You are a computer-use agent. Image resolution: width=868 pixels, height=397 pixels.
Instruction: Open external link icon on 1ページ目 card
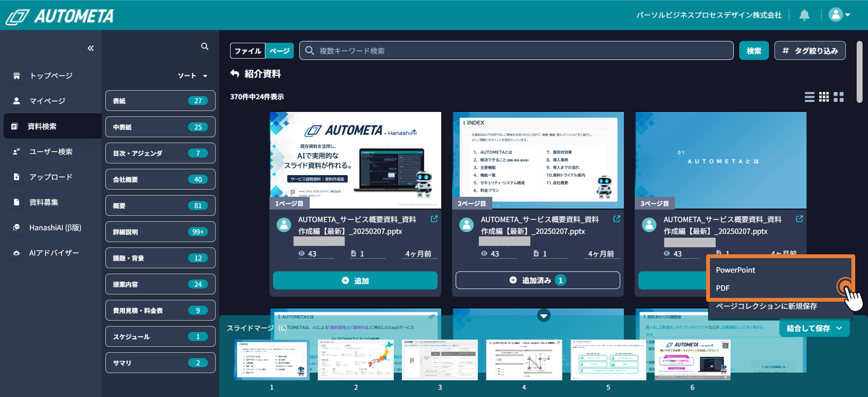pos(434,219)
